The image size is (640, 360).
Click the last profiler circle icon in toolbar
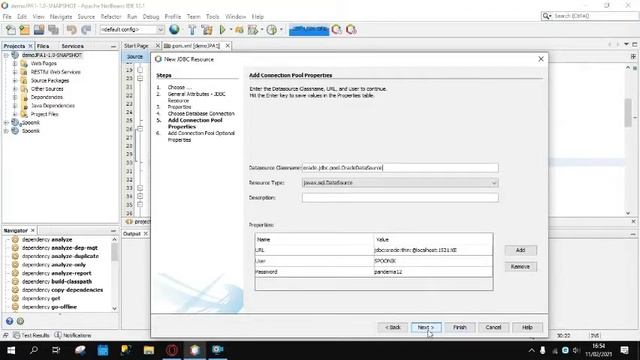[351, 30]
